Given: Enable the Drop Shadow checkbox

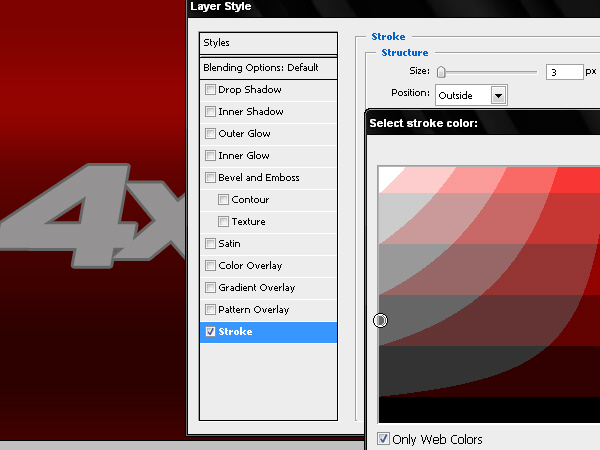Looking at the screenshot, I should 210,90.
